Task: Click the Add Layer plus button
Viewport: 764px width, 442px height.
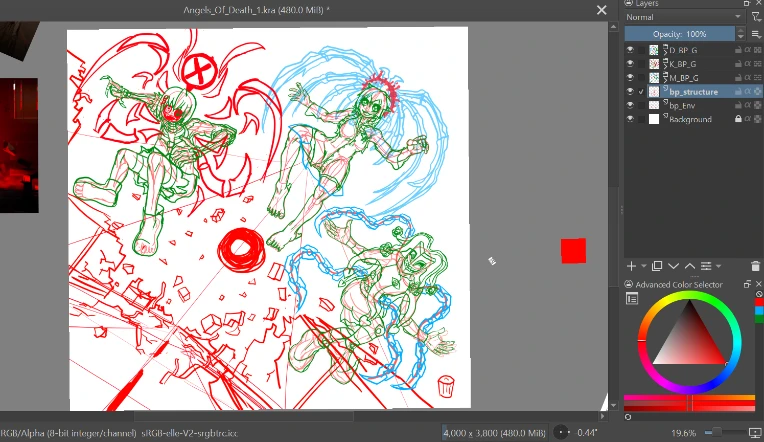Action: pos(630,266)
